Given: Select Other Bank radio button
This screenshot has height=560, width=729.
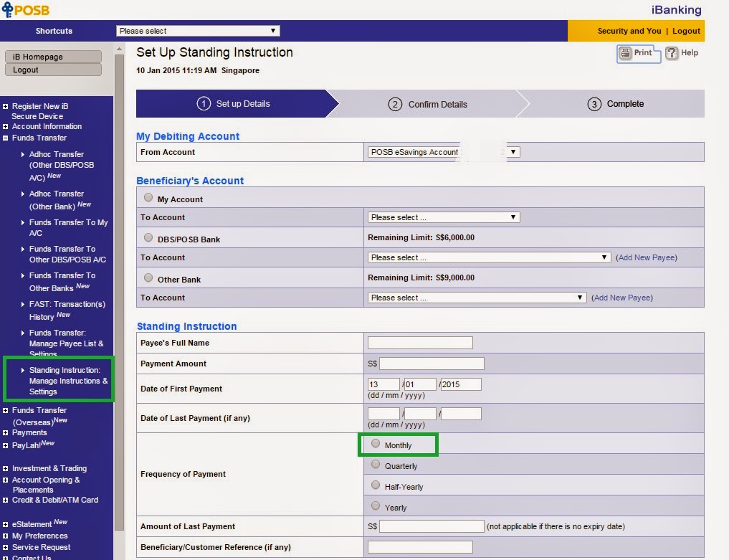Looking at the screenshot, I should point(148,277).
